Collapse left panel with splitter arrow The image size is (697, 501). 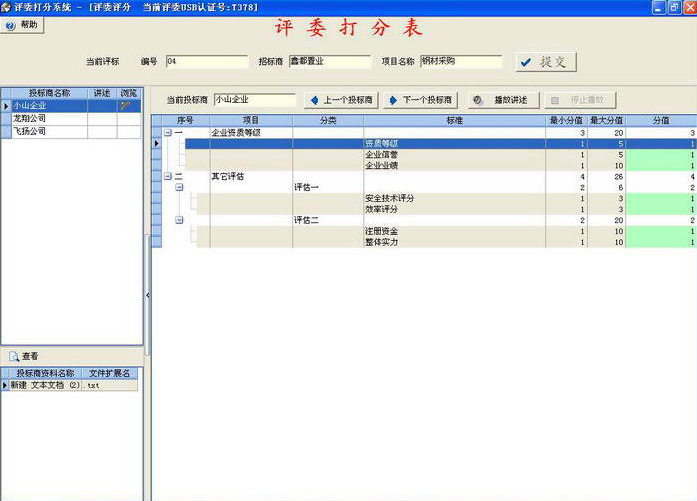148,295
